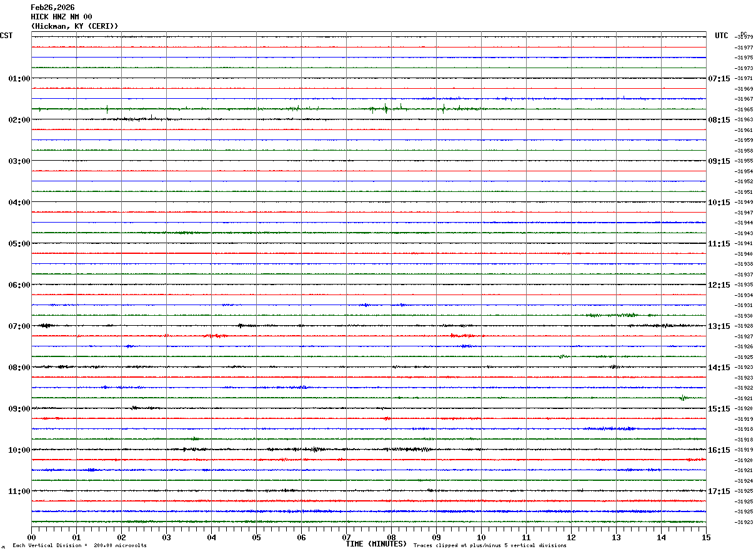Viewport: 756px width, 554px height.
Task: Click the DC offset value '-31973'
Action: (x=744, y=68)
